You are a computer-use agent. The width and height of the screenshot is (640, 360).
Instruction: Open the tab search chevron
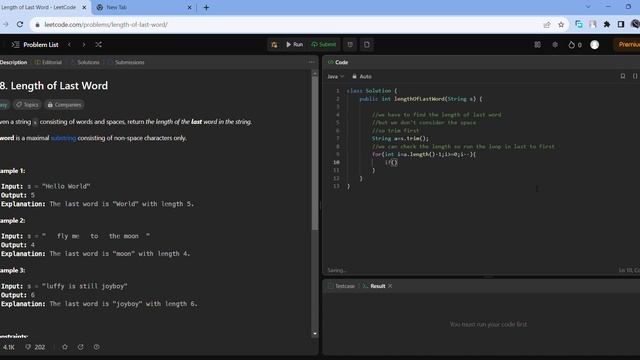588,7
